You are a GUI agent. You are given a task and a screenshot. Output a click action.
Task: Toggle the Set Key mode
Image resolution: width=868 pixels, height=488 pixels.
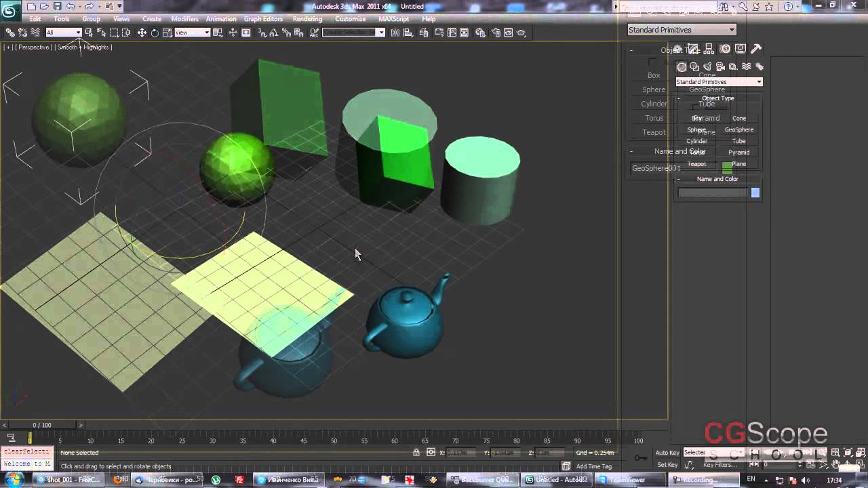(x=667, y=465)
